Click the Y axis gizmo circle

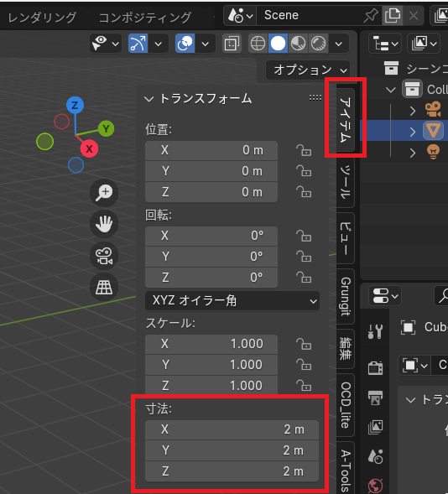(x=106, y=128)
